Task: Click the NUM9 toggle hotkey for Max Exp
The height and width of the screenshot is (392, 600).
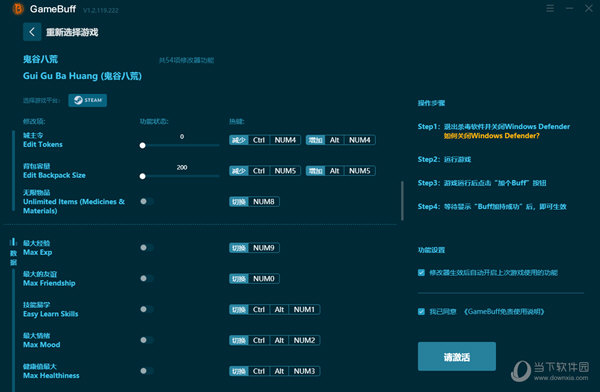Action: [x=254, y=248]
